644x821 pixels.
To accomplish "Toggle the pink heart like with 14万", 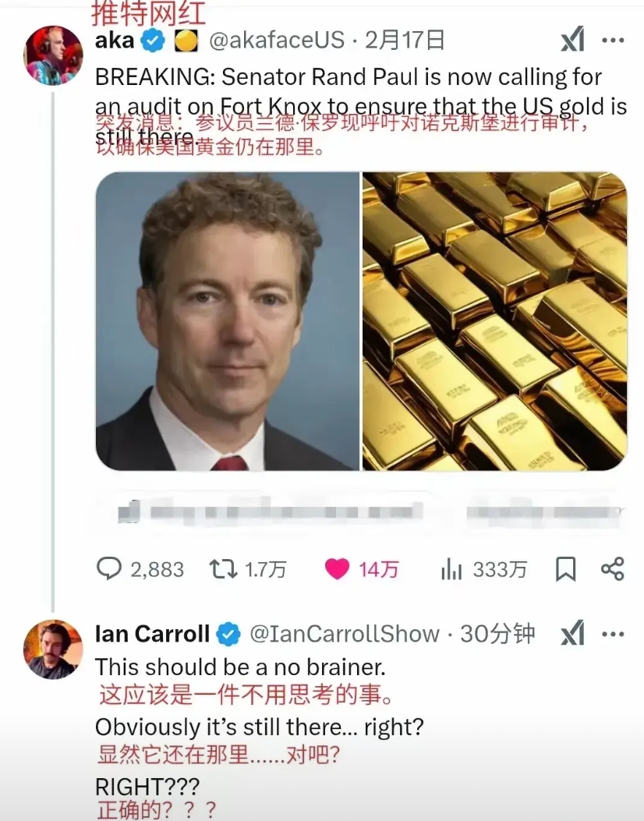I will 337,569.
